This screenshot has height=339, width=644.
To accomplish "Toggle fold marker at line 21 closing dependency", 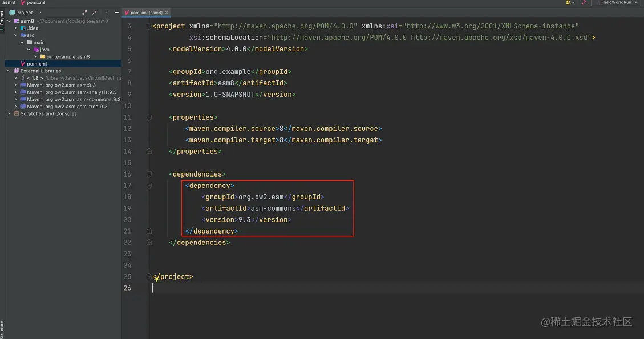I will coord(149,231).
